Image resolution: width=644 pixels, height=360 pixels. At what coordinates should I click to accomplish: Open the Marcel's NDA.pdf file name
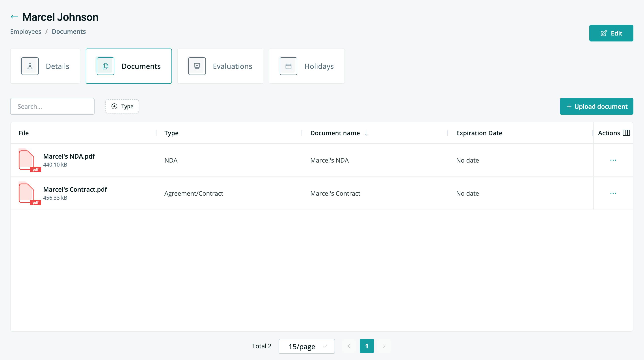click(x=69, y=156)
